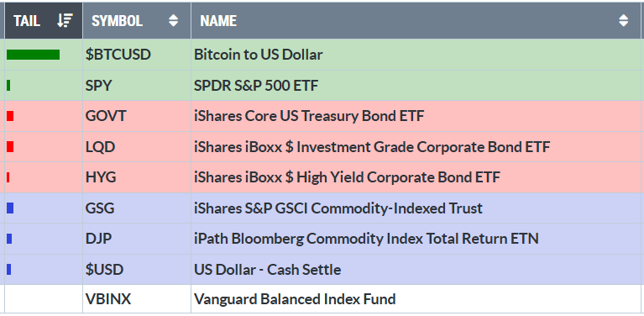Click the DJP symbol cell

tap(137, 239)
